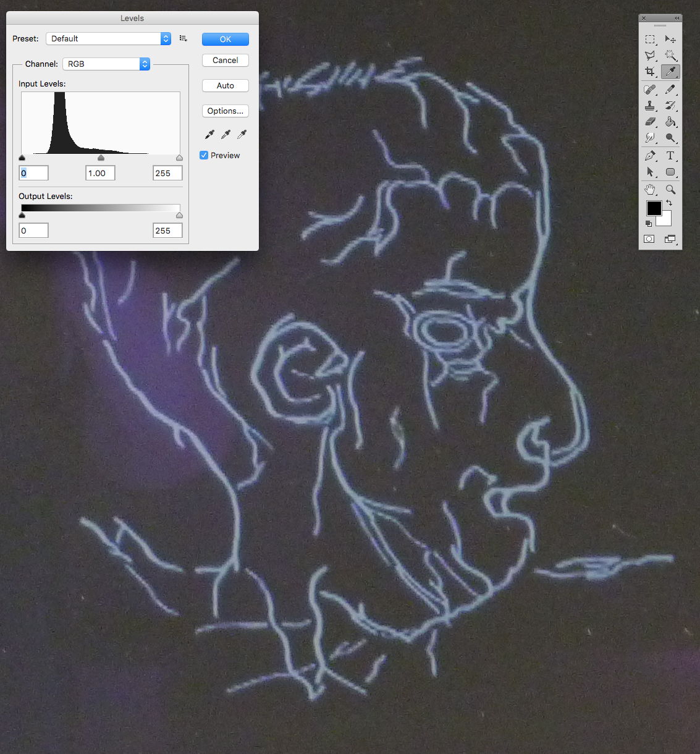
Task: Select the Pen tool
Action: [650, 156]
